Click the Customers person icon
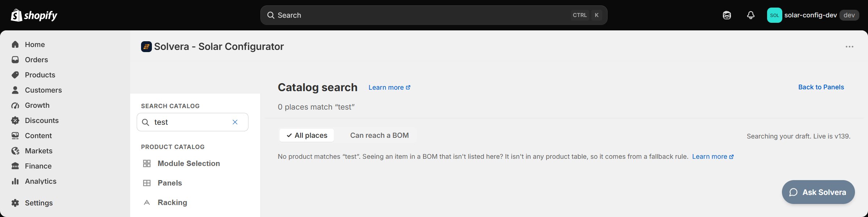868x217 pixels. click(15, 90)
